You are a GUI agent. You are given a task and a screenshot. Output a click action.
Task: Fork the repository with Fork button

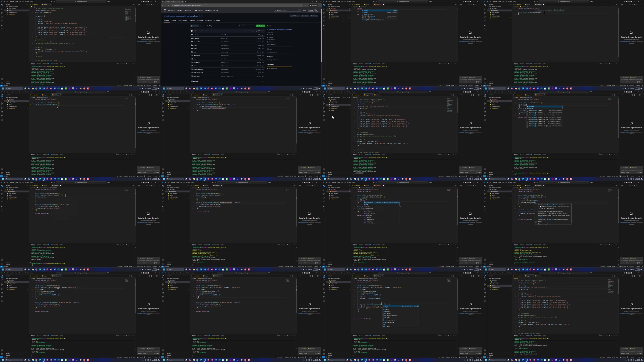point(305,16)
